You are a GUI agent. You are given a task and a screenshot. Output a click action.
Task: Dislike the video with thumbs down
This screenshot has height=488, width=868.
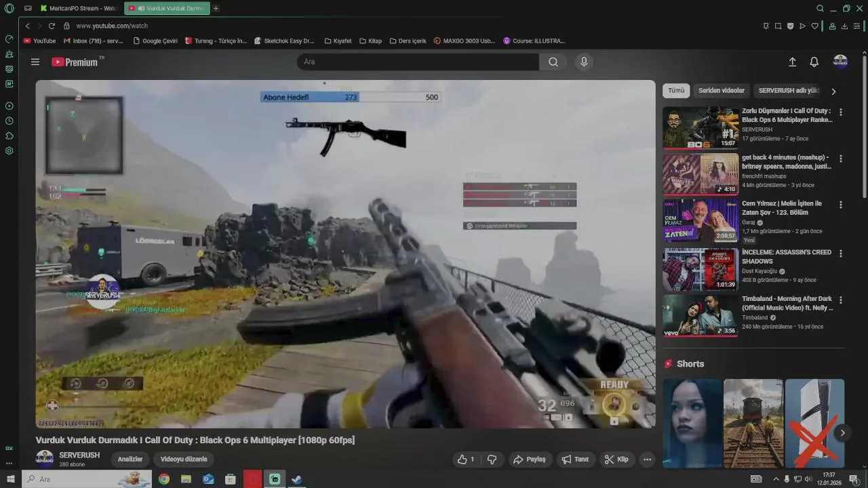(x=492, y=459)
